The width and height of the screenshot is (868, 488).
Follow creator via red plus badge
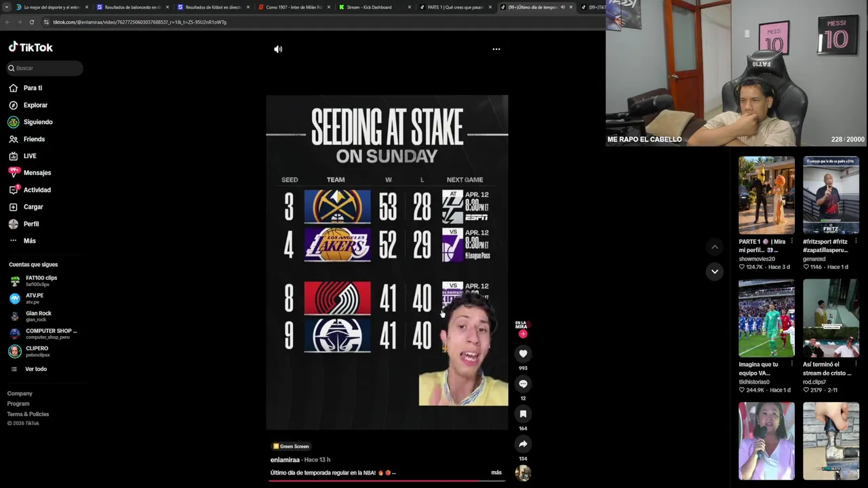pos(523,334)
